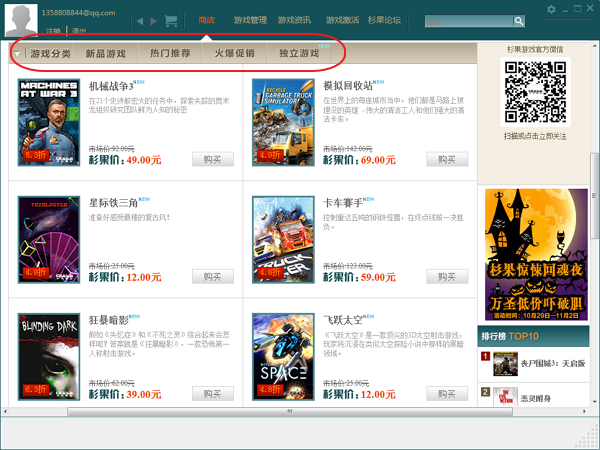Viewport: 600px width, 450px height.
Task: Open 杉果论坛 tab
Action: tap(384, 20)
